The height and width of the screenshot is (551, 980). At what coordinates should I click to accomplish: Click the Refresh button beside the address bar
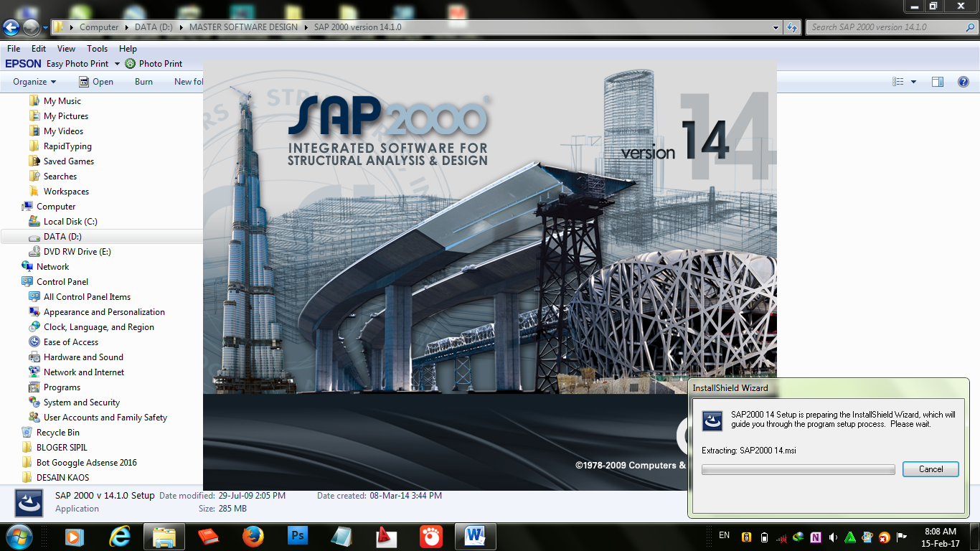pyautogui.click(x=792, y=27)
